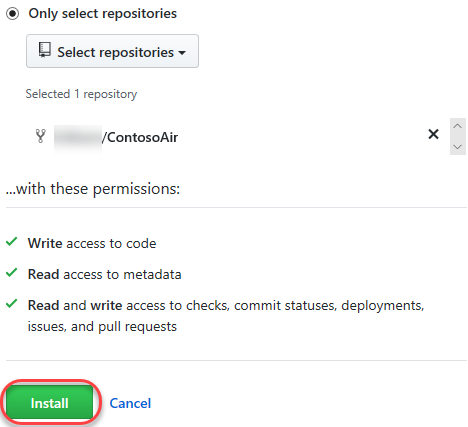The width and height of the screenshot is (468, 427).
Task: Click the /ContosoAir repository name
Action: 140,137
